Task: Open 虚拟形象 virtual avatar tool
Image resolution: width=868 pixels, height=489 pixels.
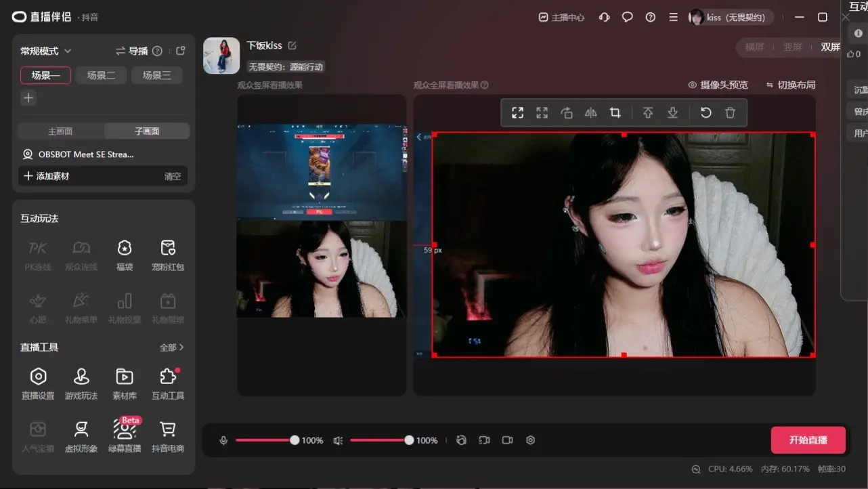Action: pos(81,436)
